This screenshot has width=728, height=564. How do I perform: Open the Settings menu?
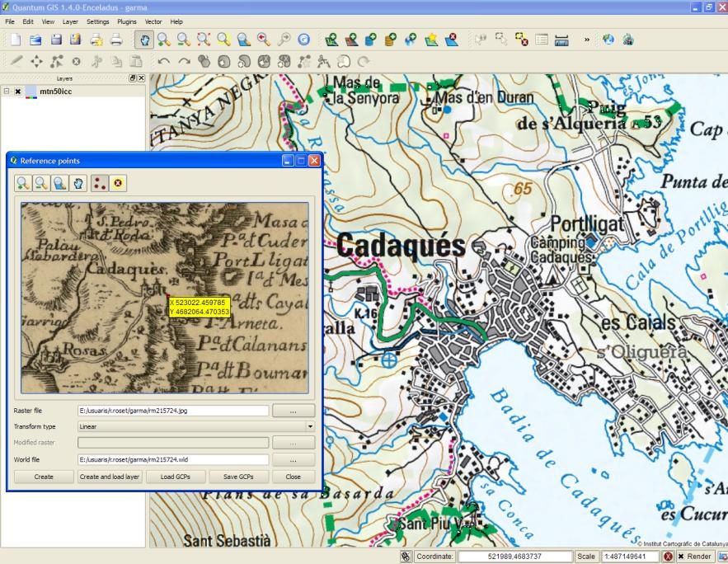pos(97,21)
